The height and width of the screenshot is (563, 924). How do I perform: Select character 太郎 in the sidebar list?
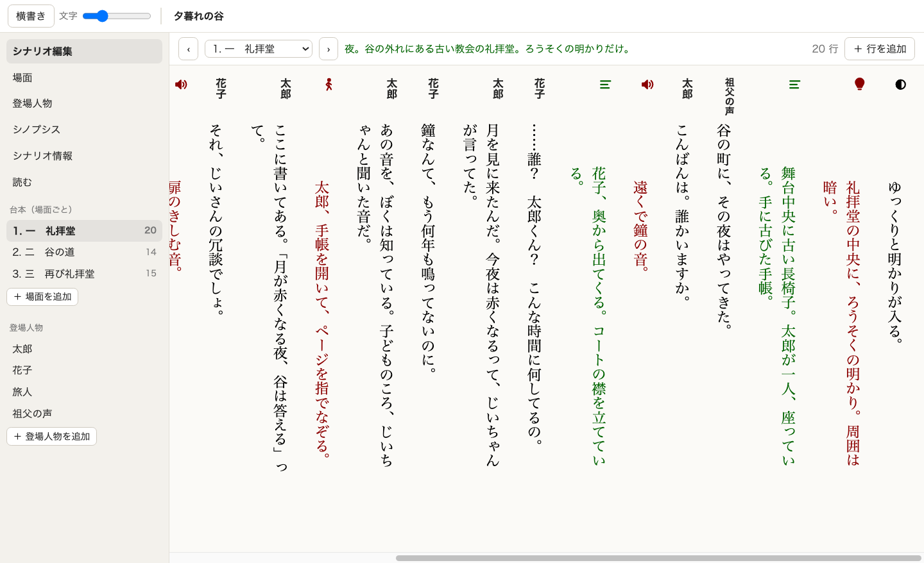pos(84,349)
